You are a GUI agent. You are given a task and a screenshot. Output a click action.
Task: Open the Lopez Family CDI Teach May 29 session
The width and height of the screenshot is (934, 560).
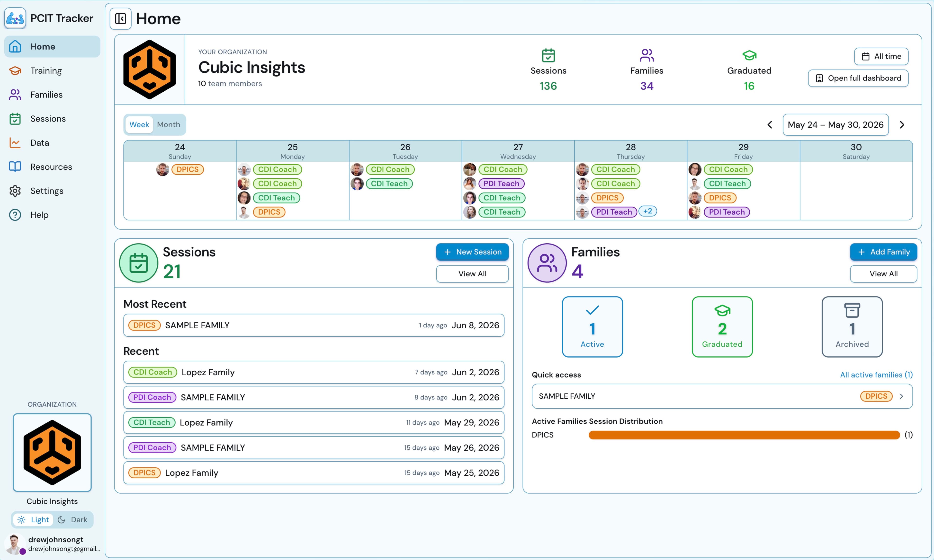(314, 423)
